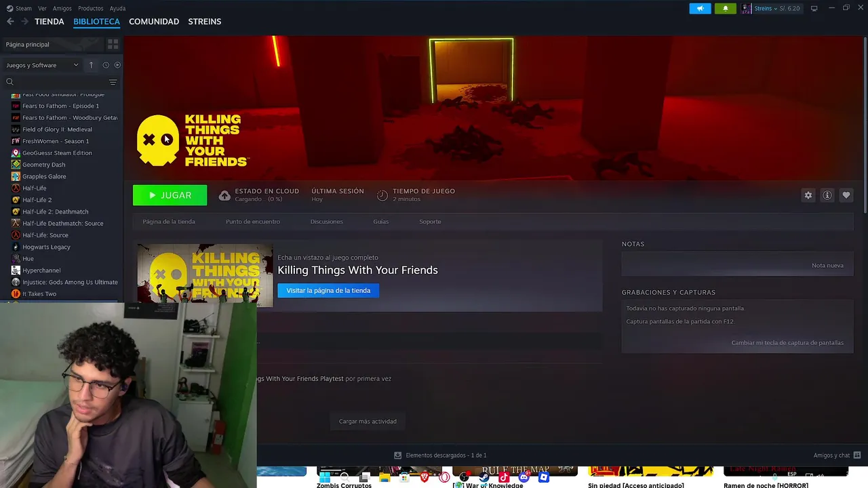
Task: Add game to favorites heart icon
Action: point(846,195)
